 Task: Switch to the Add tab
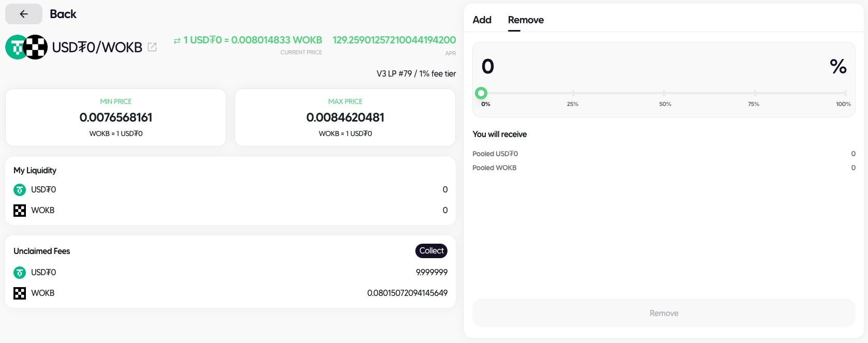482,20
